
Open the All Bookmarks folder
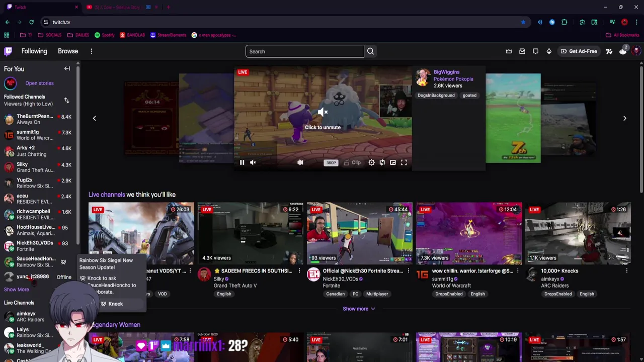click(622, 35)
